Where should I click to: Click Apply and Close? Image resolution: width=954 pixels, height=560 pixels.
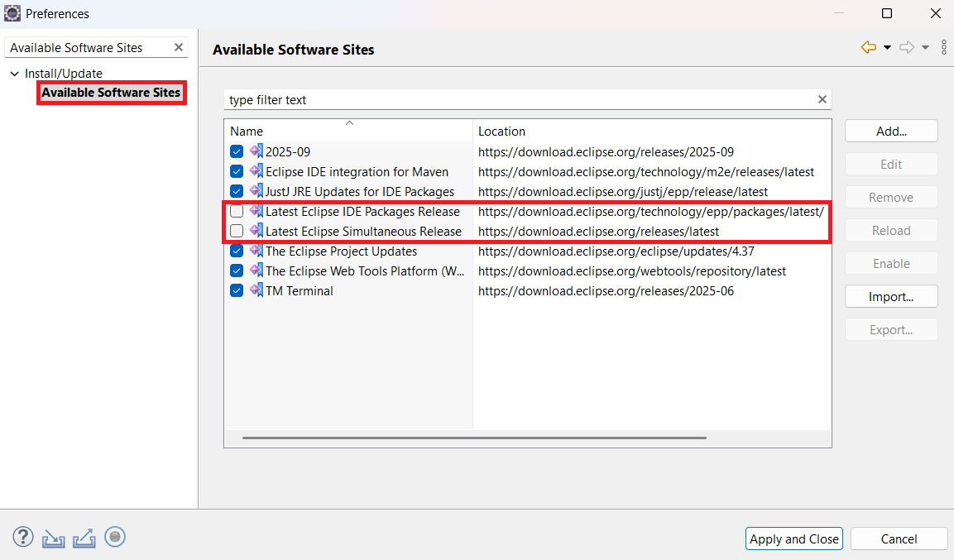793,538
